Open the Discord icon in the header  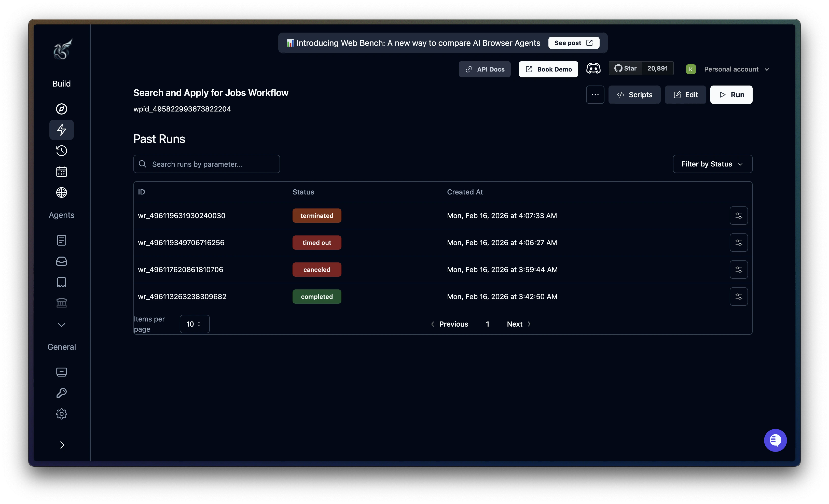click(x=593, y=68)
